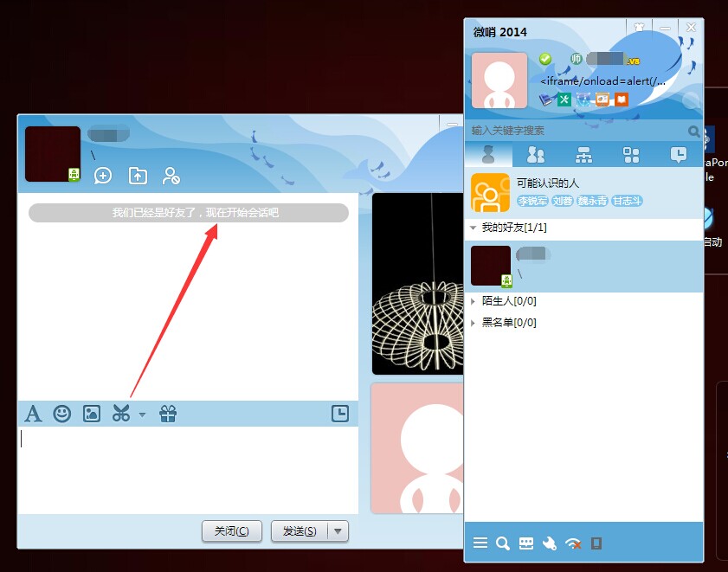The width and height of the screenshot is (728, 572).
Task: Open suggested contact 魏永青
Action: 592,201
